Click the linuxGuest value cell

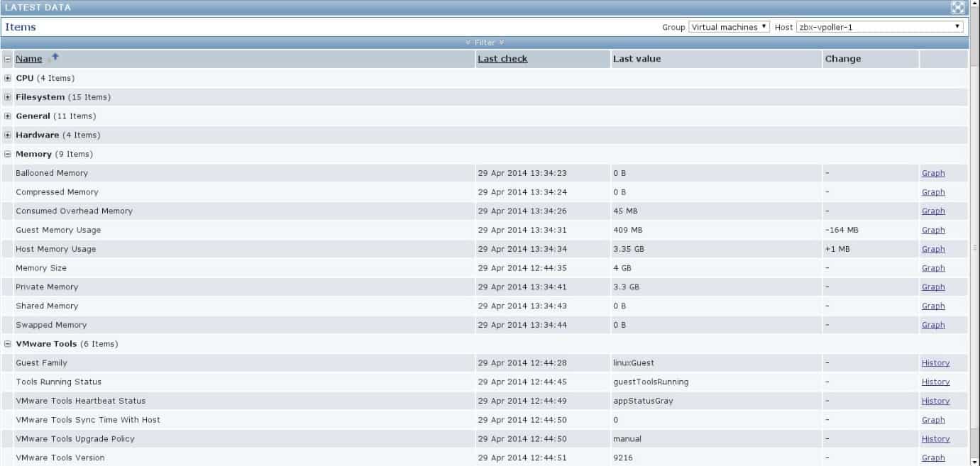634,363
